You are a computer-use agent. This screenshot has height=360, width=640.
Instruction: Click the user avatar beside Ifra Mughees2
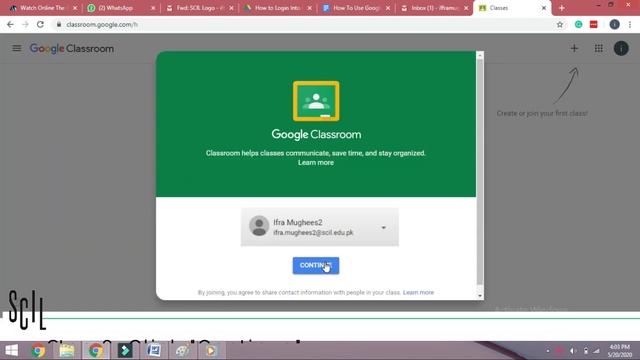259,226
